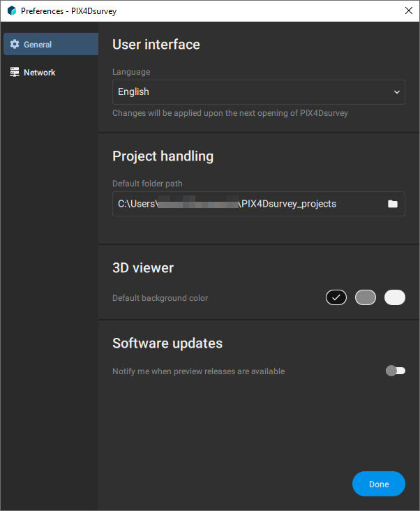Select the black 3D viewer background
The image size is (420, 511).
[336, 297]
